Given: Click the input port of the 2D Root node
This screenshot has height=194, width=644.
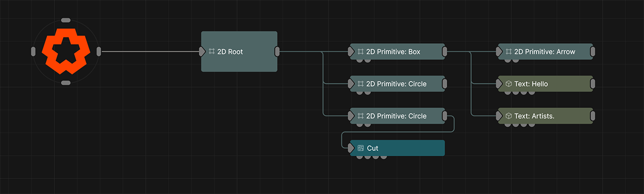Looking at the screenshot, I should [x=202, y=51].
